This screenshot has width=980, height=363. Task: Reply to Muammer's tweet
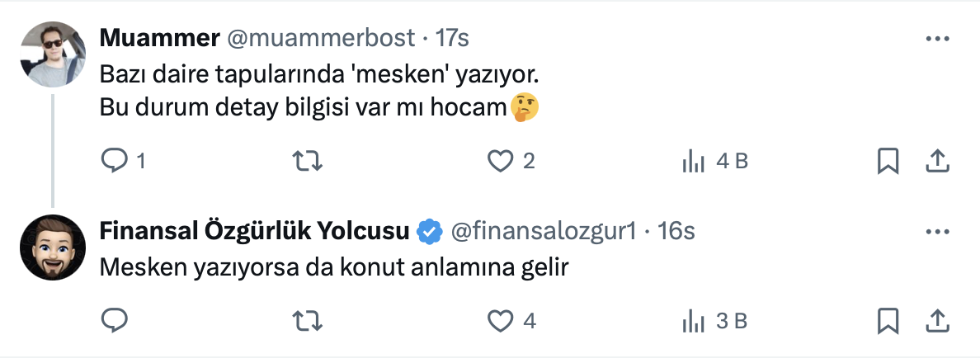click(x=112, y=162)
